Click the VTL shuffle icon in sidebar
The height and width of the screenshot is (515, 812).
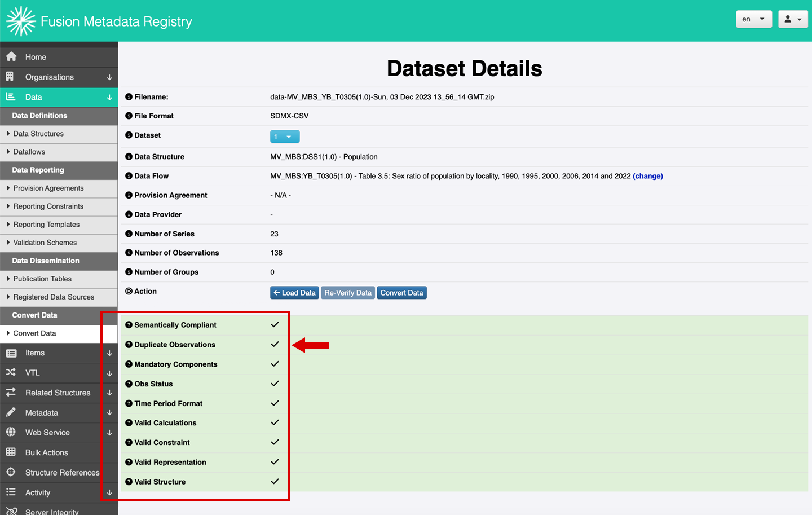coord(11,372)
